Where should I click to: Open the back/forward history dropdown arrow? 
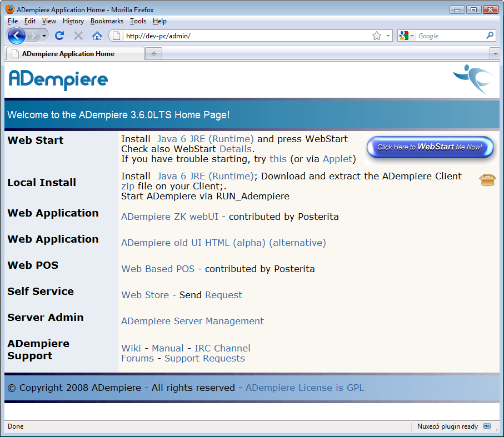pos(44,36)
